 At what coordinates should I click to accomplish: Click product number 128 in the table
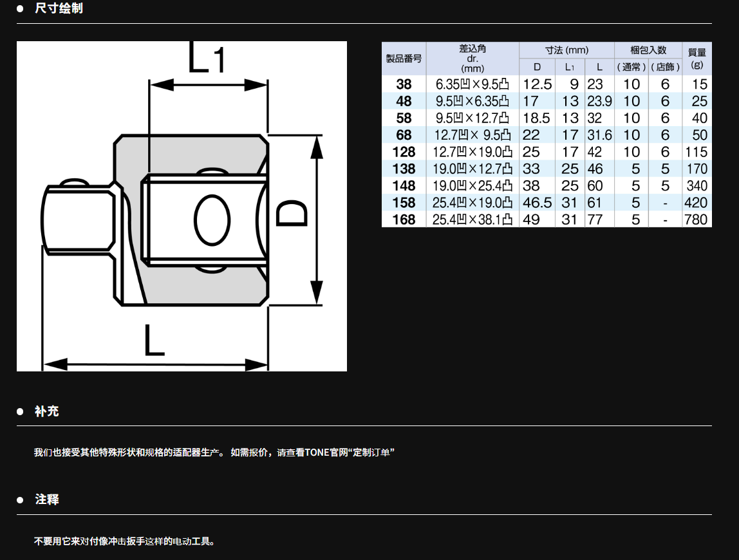coord(404,152)
